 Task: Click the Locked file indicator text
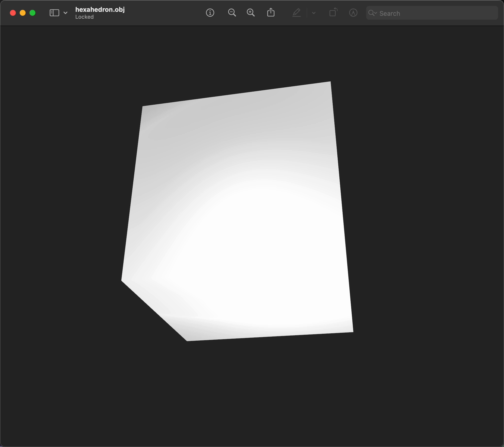point(84,17)
